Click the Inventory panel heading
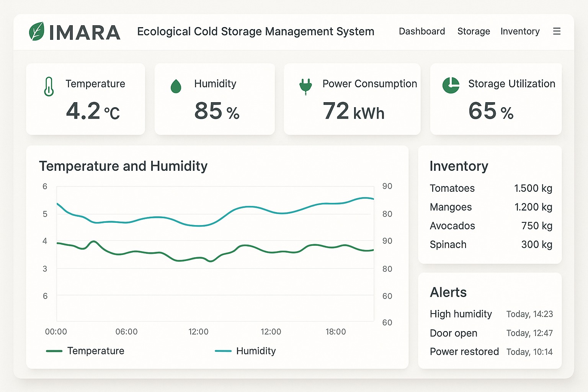 tap(459, 167)
